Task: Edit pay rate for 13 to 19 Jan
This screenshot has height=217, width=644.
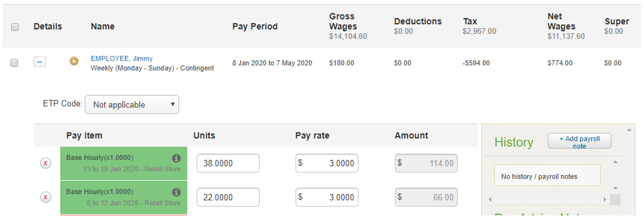Action: [x=327, y=163]
